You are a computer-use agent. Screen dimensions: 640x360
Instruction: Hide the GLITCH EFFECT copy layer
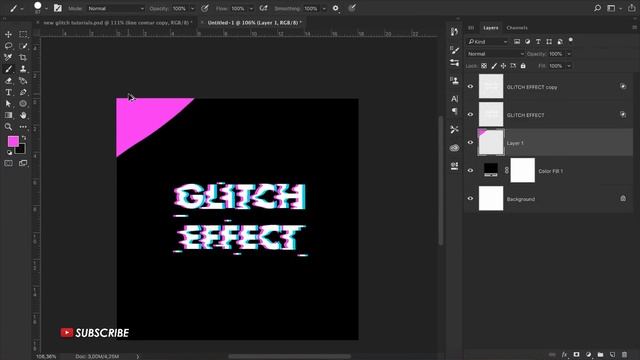(x=470, y=87)
